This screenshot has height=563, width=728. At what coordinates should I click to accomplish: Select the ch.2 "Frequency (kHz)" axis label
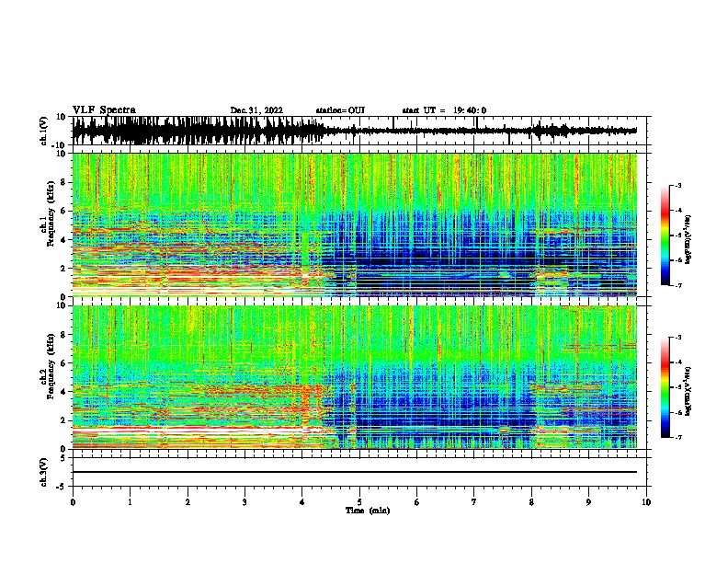[x=51, y=366]
